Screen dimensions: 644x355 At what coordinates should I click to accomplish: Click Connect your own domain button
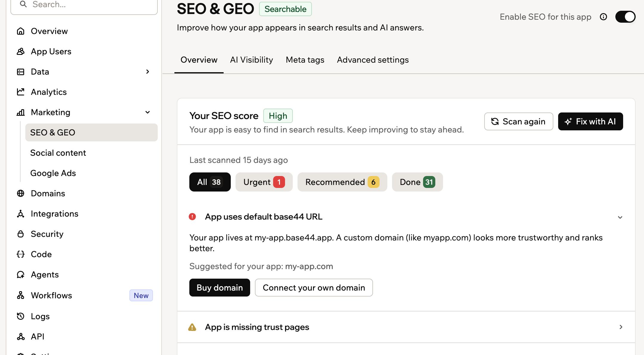314,288
